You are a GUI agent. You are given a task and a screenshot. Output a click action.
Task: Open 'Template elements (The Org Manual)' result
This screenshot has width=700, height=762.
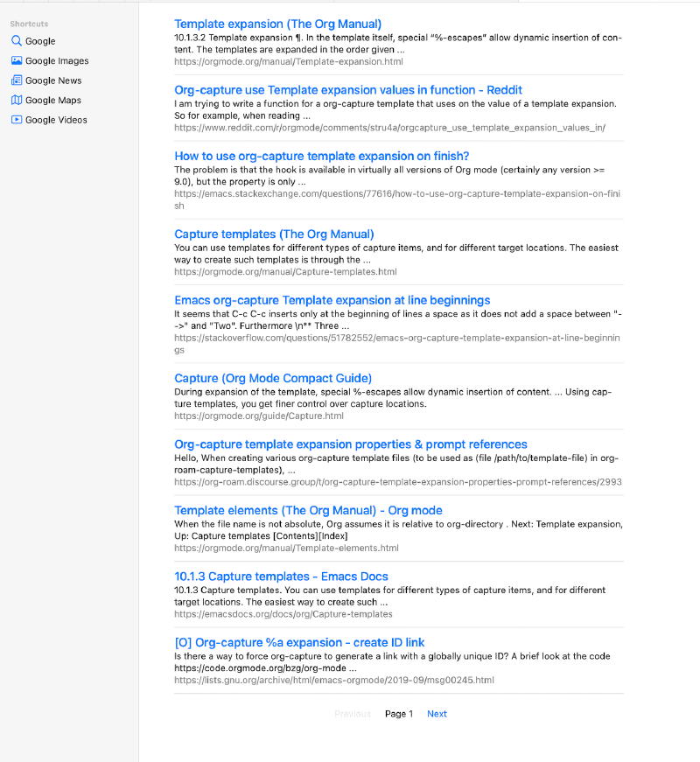tap(308, 510)
